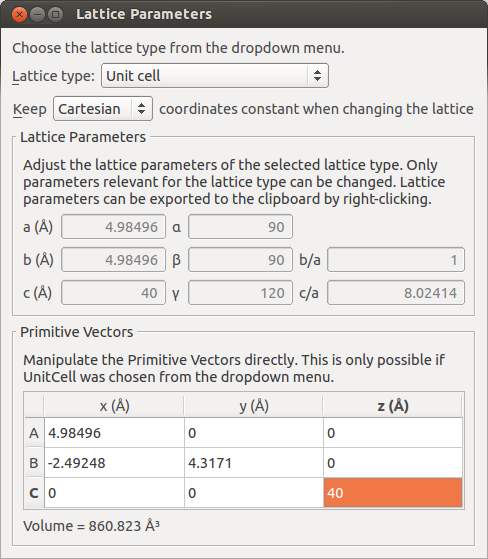Select the a (Å) lattice parameter field

[x=113, y=227]
